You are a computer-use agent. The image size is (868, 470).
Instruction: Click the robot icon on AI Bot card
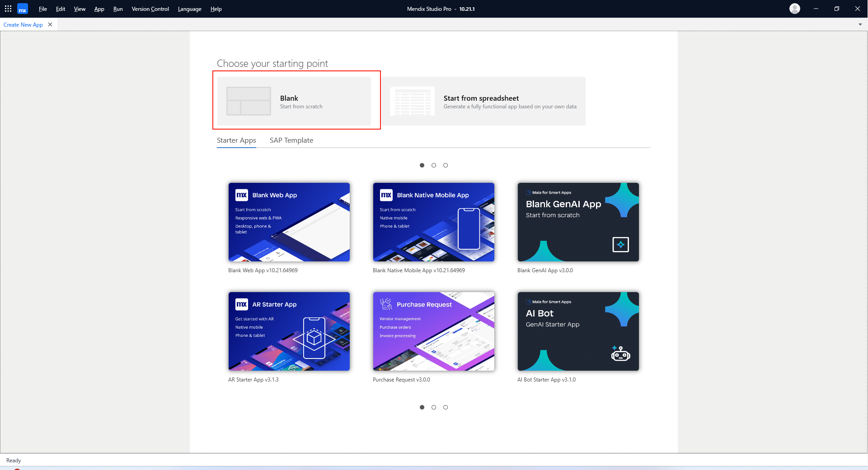tap(620, 354)
